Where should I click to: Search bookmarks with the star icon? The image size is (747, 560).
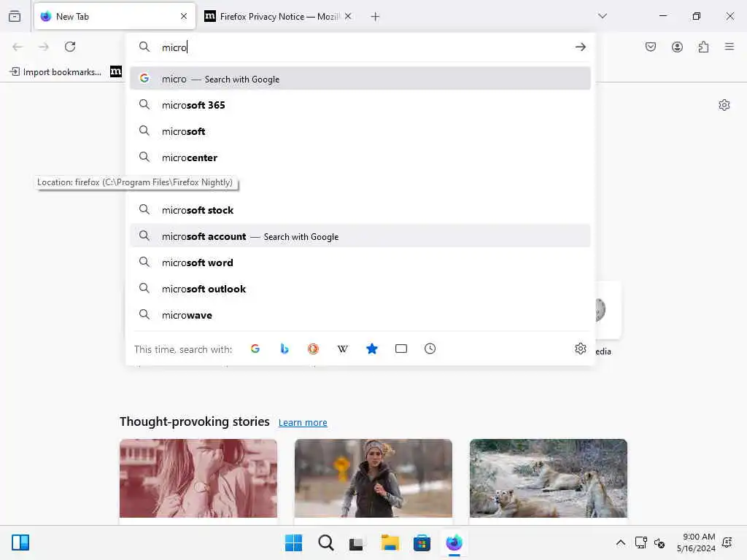click(x=371, y=349)
